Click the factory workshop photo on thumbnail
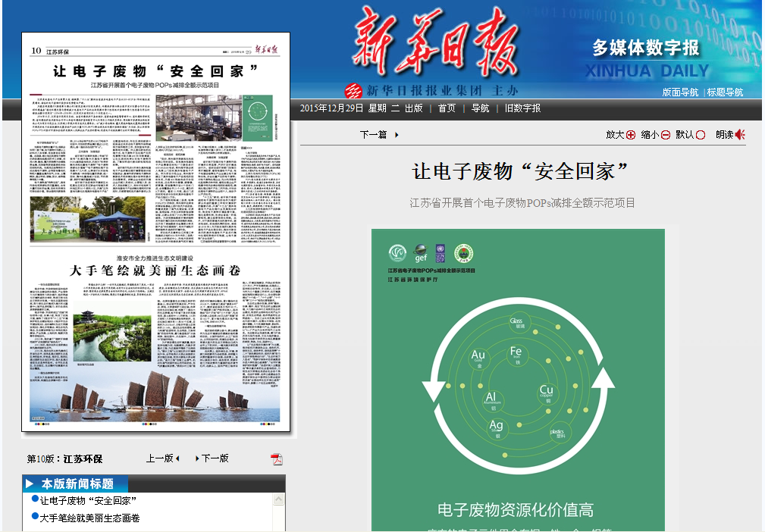 click(198, 118)
